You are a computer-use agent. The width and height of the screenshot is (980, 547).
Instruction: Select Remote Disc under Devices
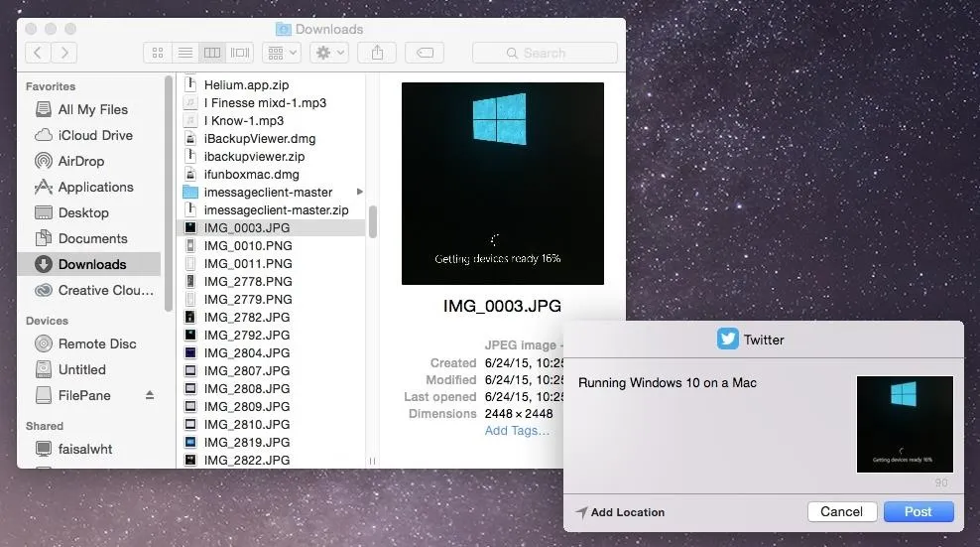point(89,343)
